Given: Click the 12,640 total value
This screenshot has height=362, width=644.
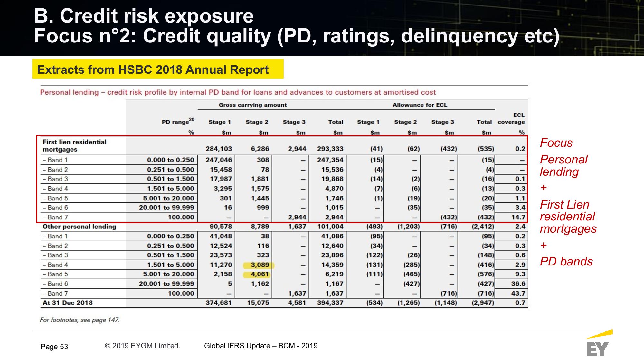Looking at the screenshot, I should coord(332,246).
